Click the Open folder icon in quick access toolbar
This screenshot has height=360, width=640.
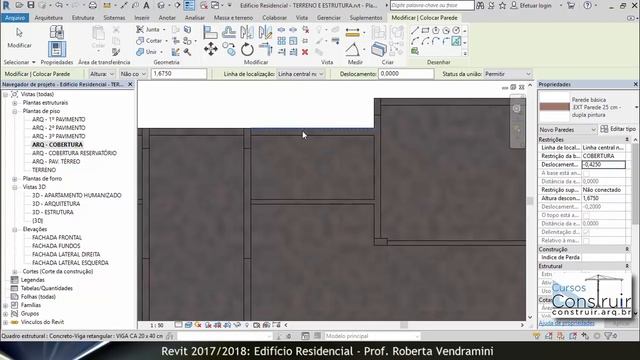(19, 5)
